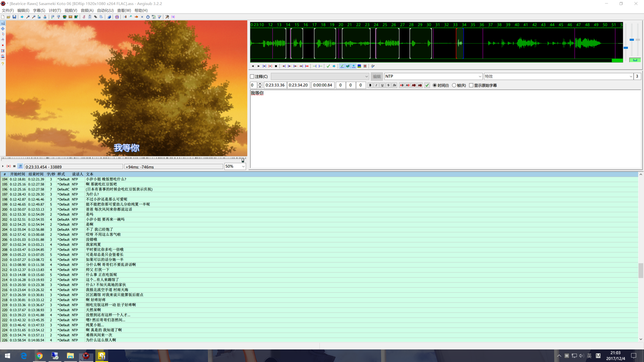This screenshot has height=362, width=644.
Task: Toggle auto scroll audio display to selected line
Action: pyautogui.click(x=354, y=66)
